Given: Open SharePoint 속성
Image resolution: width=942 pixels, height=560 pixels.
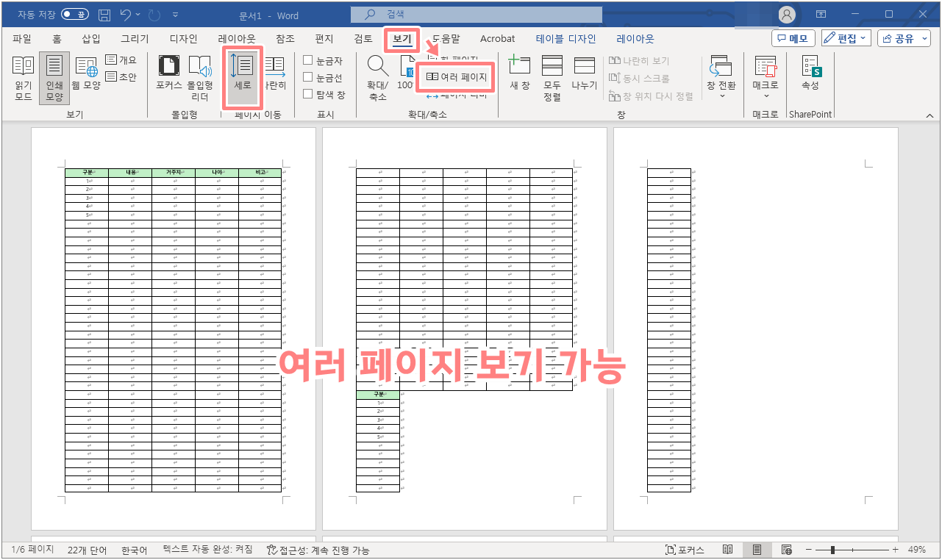Looking at the screenshot, I should point(810,73).
